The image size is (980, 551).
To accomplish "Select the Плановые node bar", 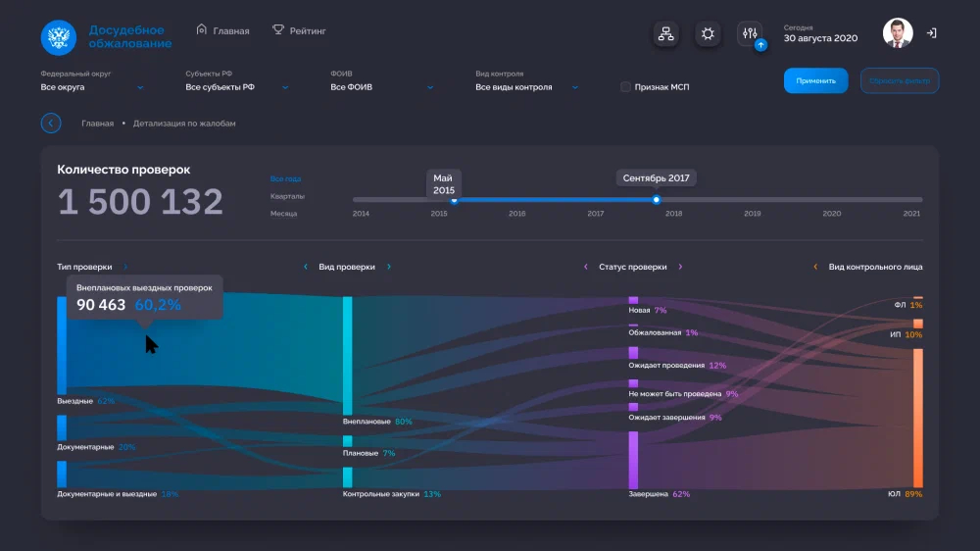I will tap(348, 441).
